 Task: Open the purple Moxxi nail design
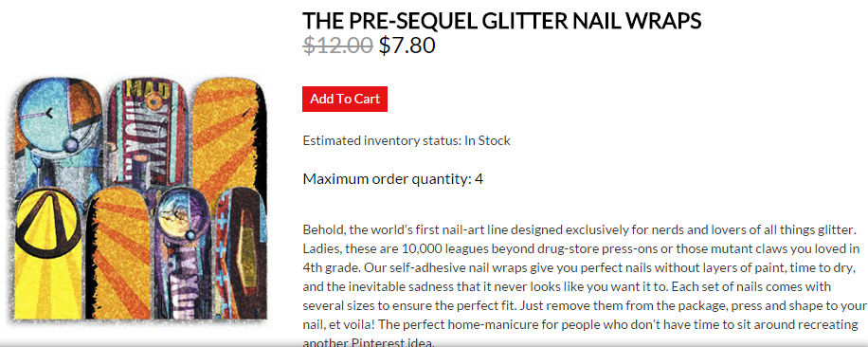click(x=182, y=253)
